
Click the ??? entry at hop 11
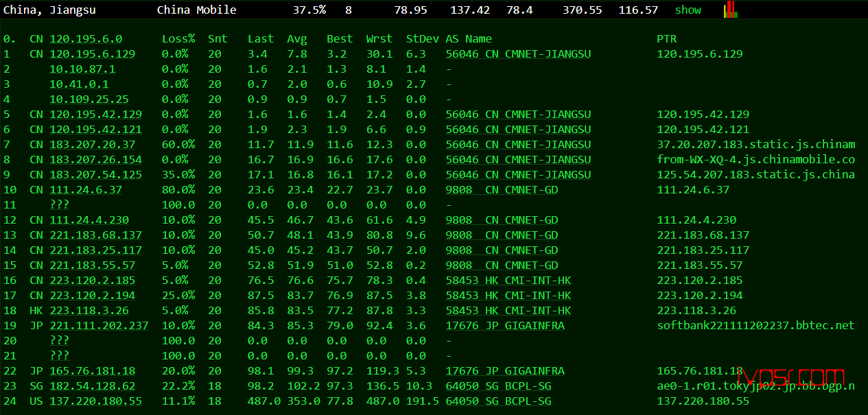tap(59, 205)
